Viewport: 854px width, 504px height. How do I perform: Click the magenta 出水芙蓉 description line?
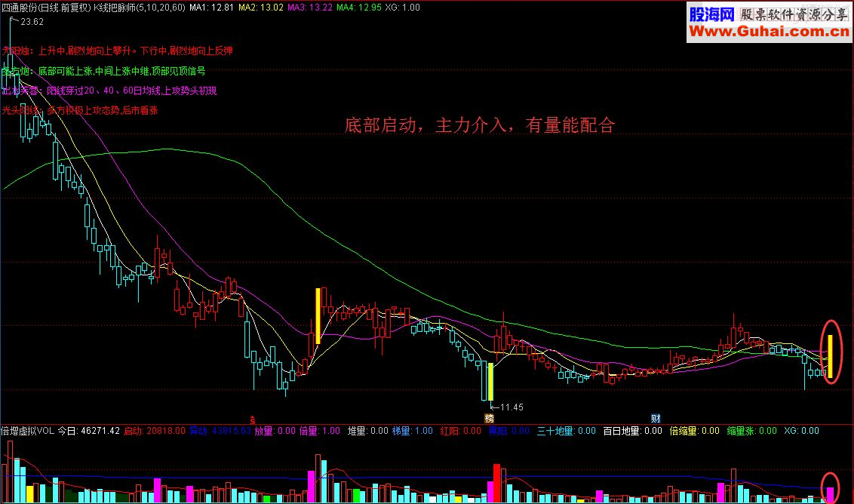coord(109,91)
